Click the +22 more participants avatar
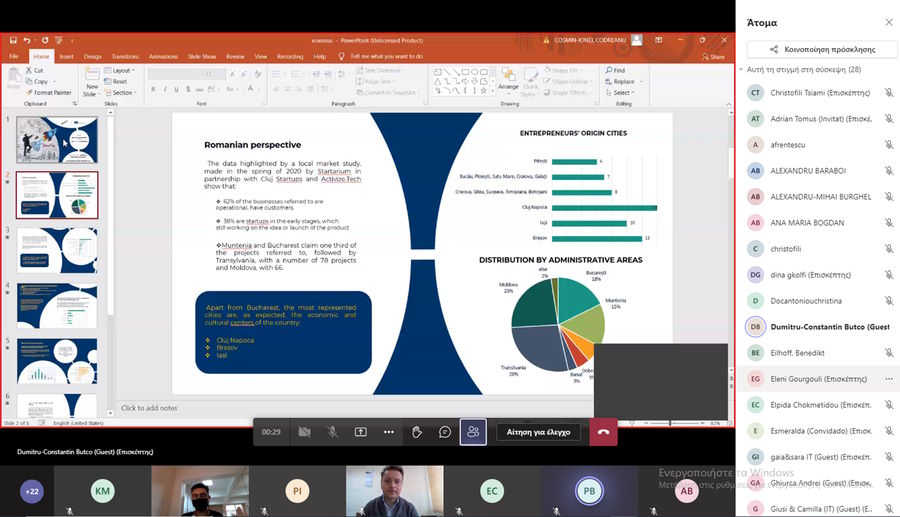Image resolution: width=900 pixels, height=517 pixels. pos(32,491)
